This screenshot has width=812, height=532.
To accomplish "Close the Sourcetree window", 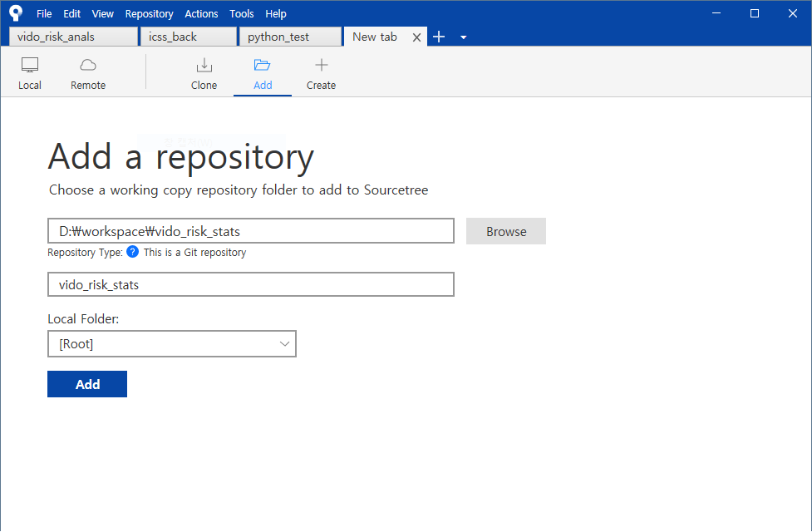I will [792, 13].
